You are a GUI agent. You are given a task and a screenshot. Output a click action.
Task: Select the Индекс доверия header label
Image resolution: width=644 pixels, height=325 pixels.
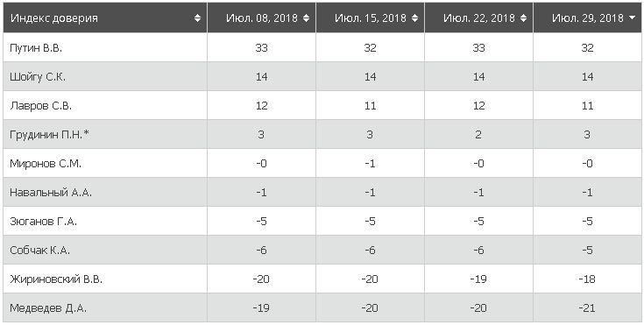click(54, 18)
